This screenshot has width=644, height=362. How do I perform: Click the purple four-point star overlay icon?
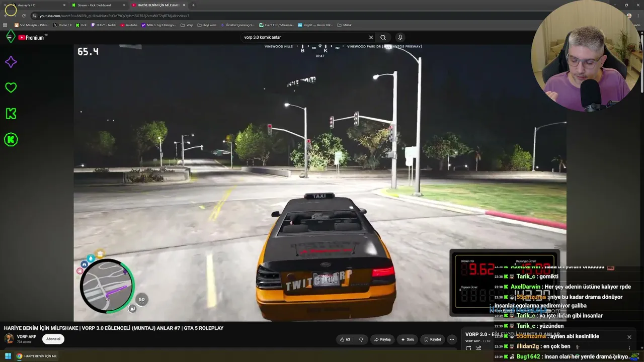click(11, 62)
